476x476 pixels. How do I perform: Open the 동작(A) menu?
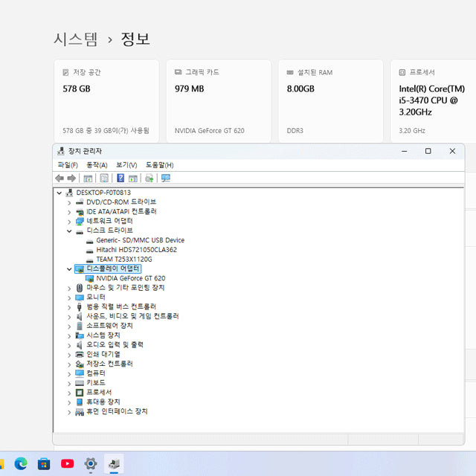coord(97,165)
